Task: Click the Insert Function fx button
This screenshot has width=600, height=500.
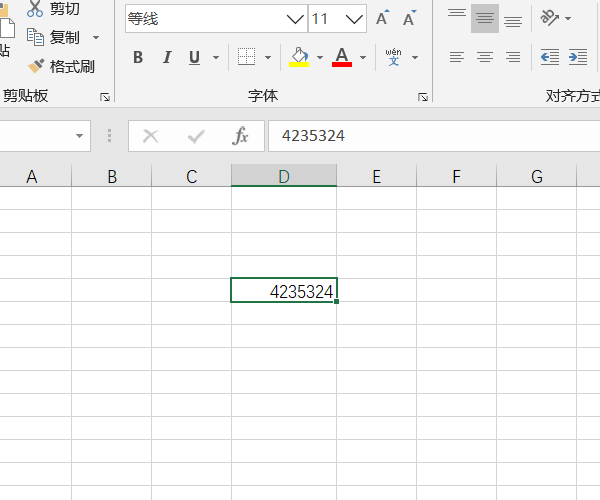Action: click(240, 136)
